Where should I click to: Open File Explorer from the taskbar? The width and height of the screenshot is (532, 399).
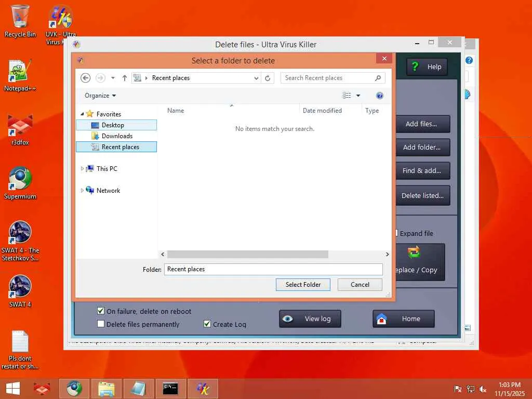(x=106, y=389)
